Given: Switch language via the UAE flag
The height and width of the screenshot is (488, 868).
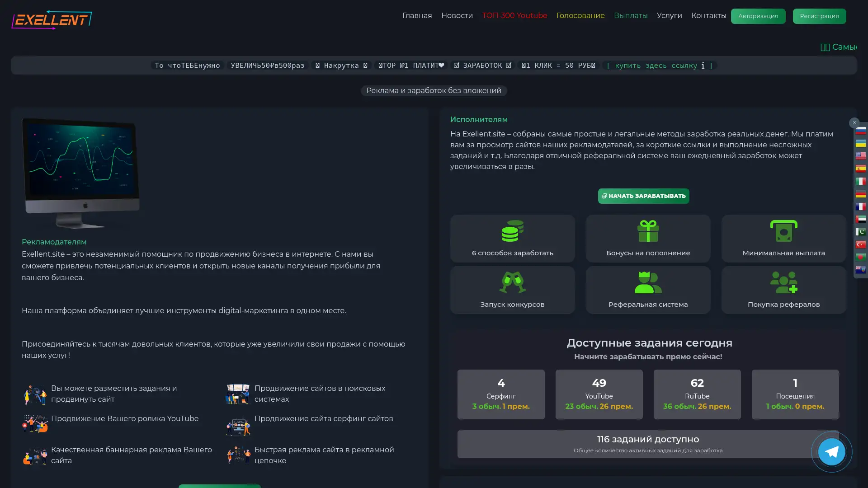Looking at the screenshot, I should coord(860,219).
